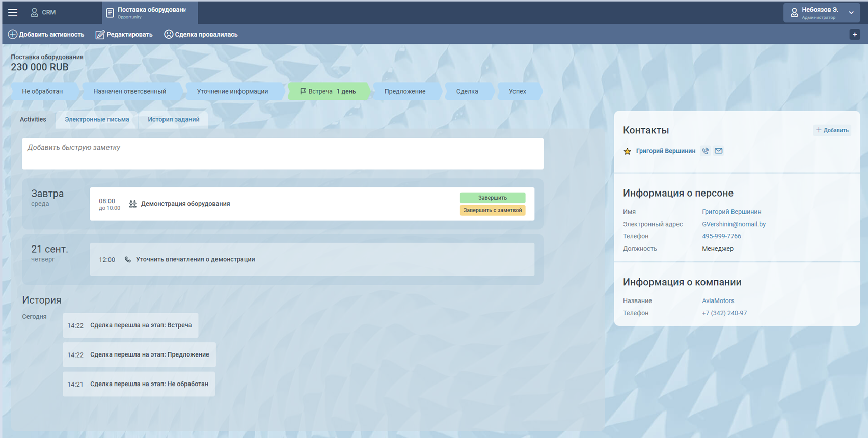Mark deal as failed with Сделка провалилась
868x438 pixels.
click(x=201, y=34)
